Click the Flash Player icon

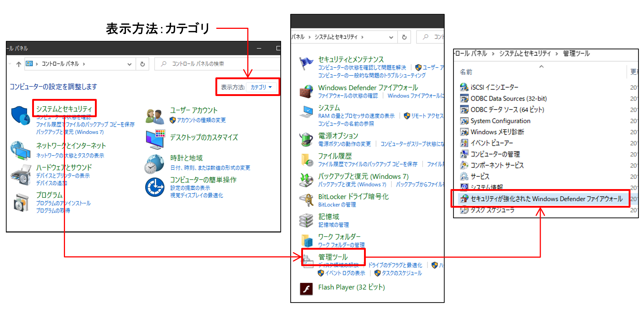306,289
